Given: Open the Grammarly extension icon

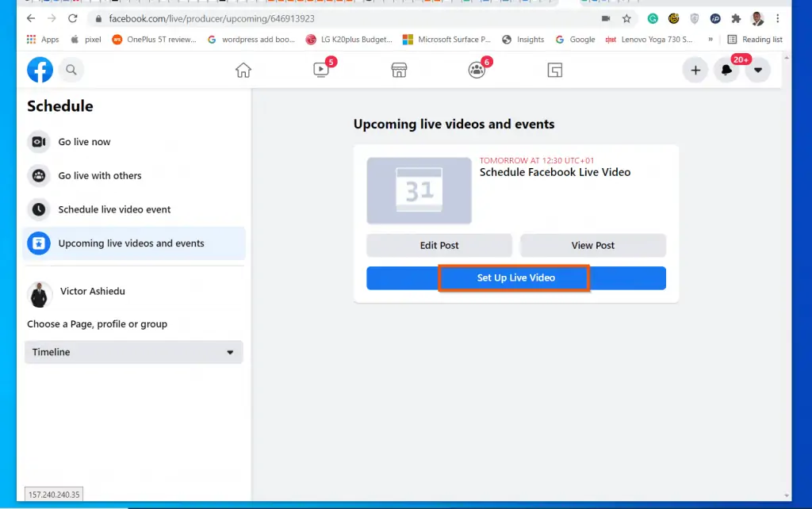Looking at the screenshot, I should point(653,19).
